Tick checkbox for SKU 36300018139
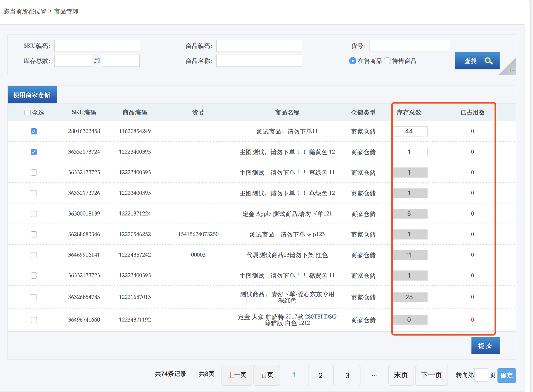The image size is (533, 392). [x=34, y=214]
